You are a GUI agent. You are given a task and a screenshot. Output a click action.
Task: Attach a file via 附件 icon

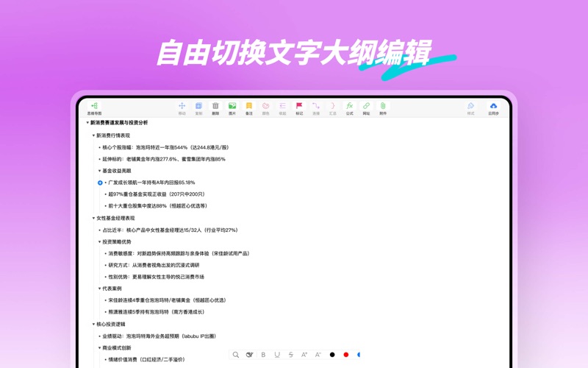[x=383, y=108]
